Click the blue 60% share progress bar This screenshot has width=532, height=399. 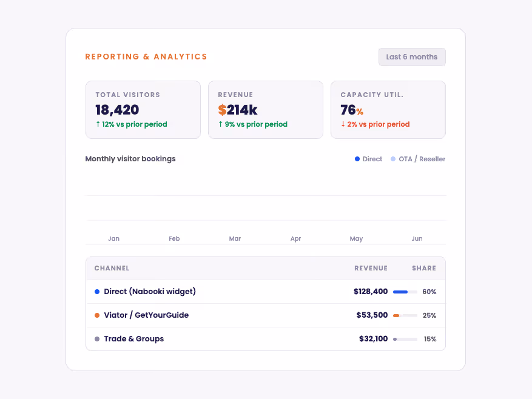click(x=405, y=292)
